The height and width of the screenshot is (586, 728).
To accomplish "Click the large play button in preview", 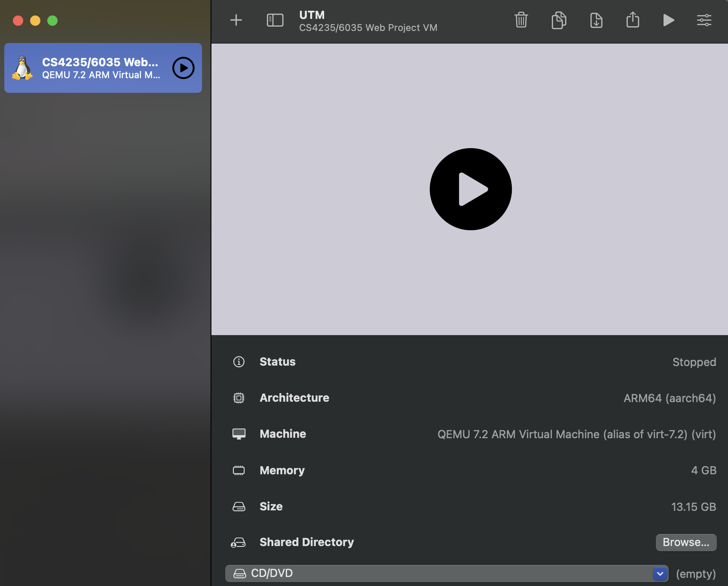I will [x=471, y=189].
